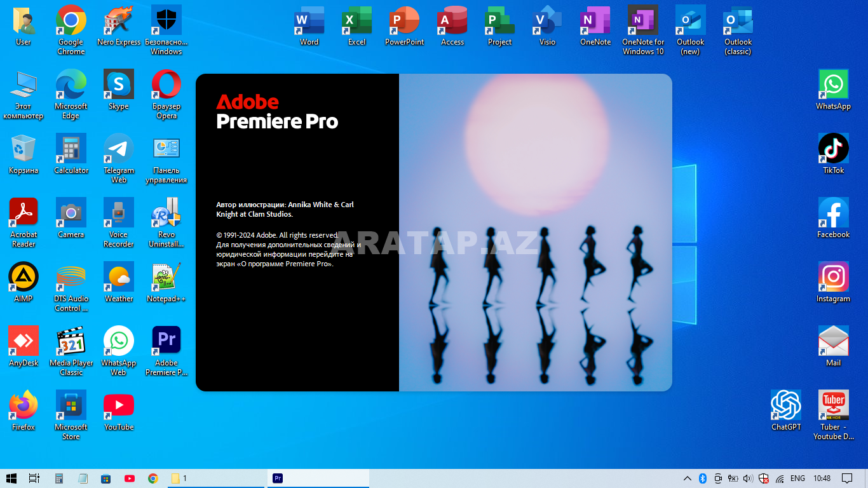Select the YouTube desktop shortcut

[x=119, y=410]
